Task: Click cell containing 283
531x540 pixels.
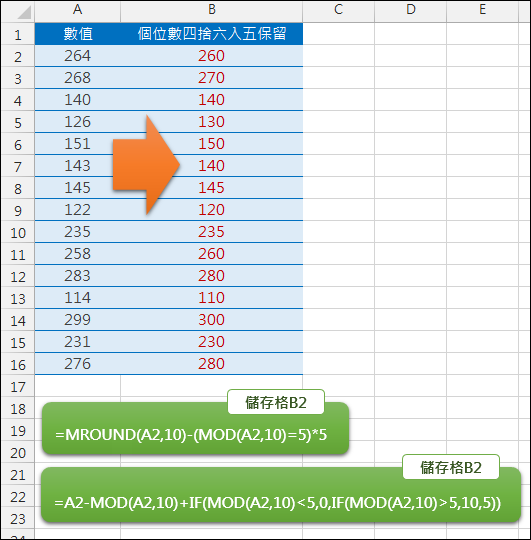Action: (77, 276)
